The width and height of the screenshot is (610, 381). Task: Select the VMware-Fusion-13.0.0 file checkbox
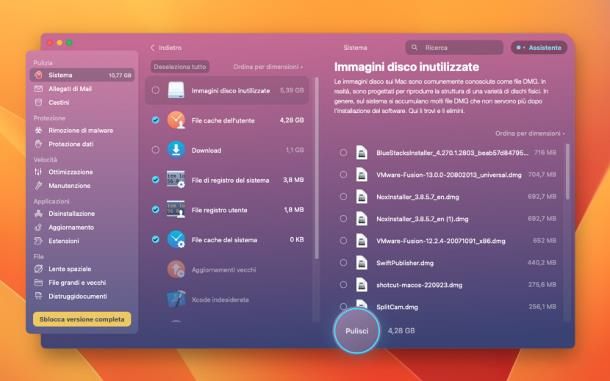(x=343, y=175)
